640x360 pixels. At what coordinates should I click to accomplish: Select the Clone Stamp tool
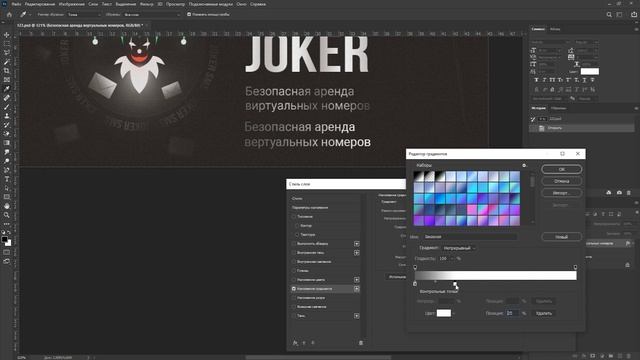[7, 116]
